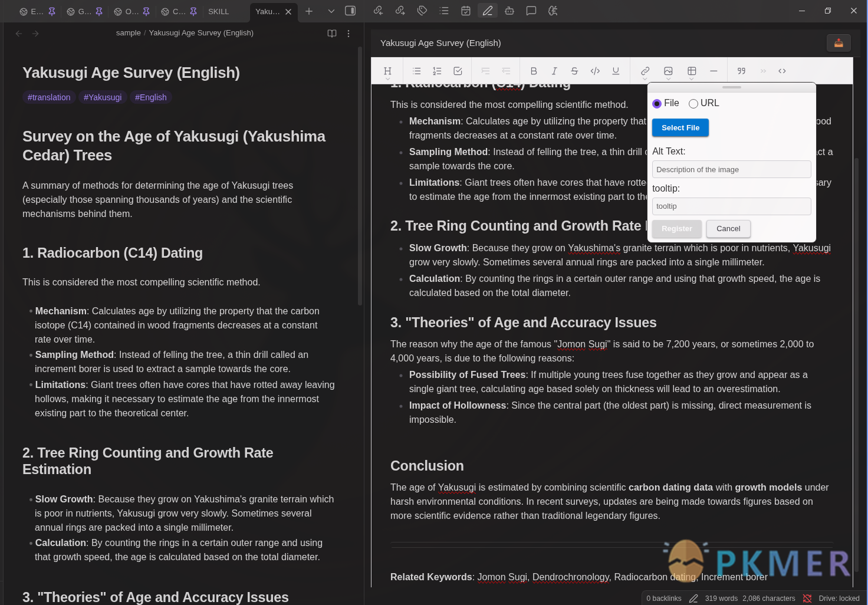Close the Yaku… tab

pyautogui.click(x=288, y=12)
